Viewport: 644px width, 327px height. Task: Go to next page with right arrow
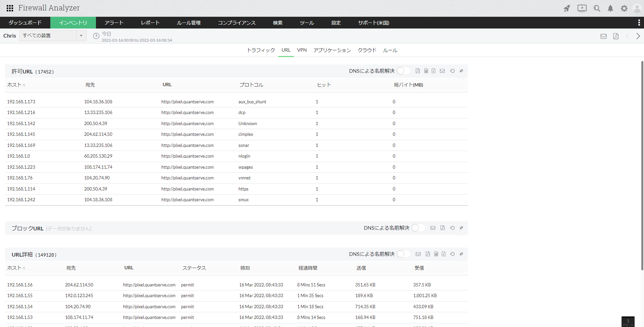[x=638, y=36]
